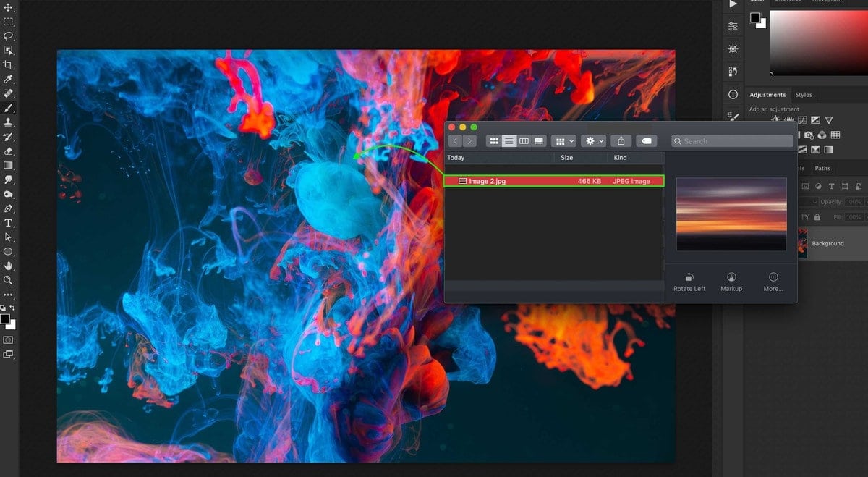
Task: Open Finder's group-by dropdown
Action: tap(563, 141)
